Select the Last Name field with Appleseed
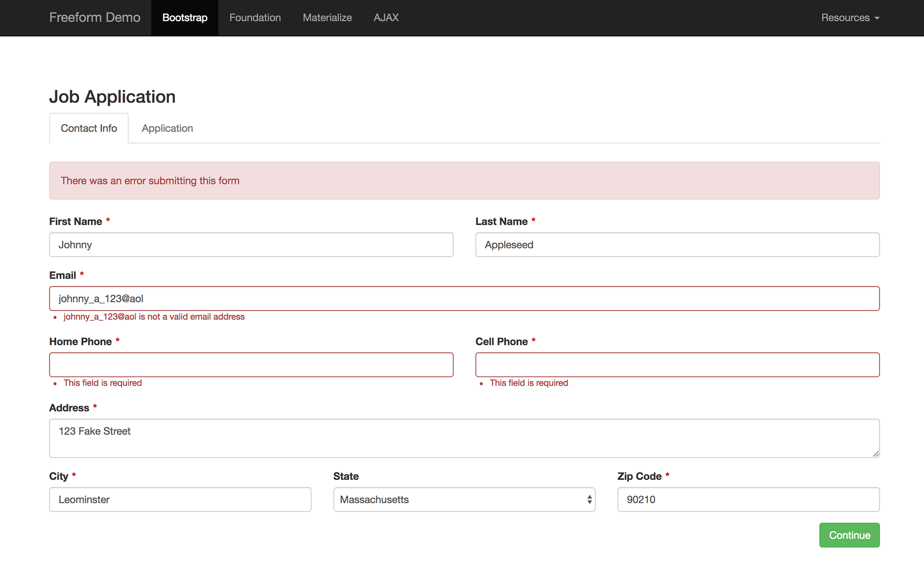Image resolution: width=924 pixels, height=565 pixels. coord(677,245)
